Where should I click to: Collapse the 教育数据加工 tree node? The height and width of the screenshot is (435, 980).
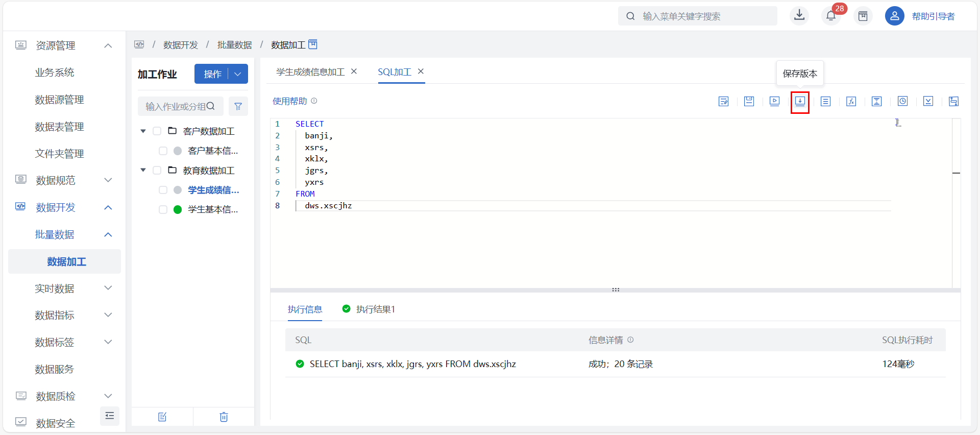click(x=143, y=170)
